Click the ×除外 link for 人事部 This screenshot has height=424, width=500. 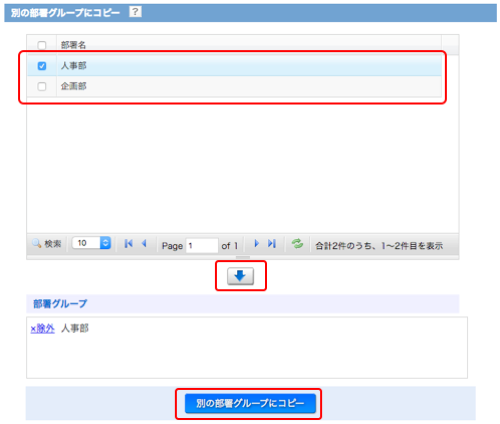[x=42, y=329]
